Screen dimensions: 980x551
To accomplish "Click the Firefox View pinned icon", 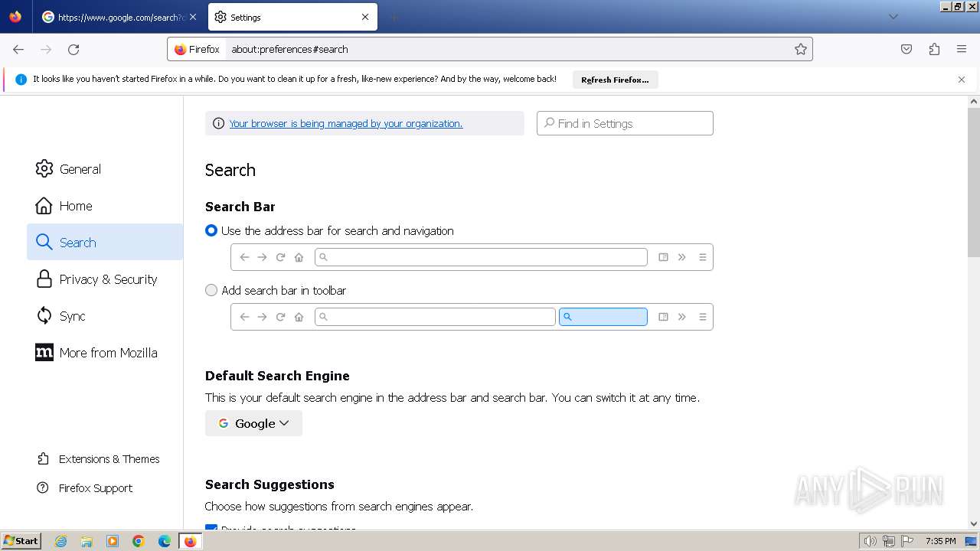I will pyautogui.click(x=15, y=17).
